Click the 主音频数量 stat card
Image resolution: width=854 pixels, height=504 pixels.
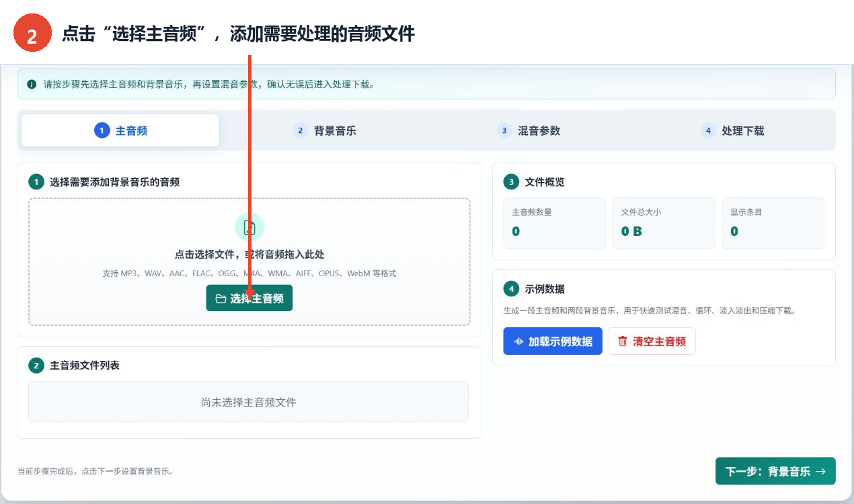pyautogui.click(x=554, y=223)
